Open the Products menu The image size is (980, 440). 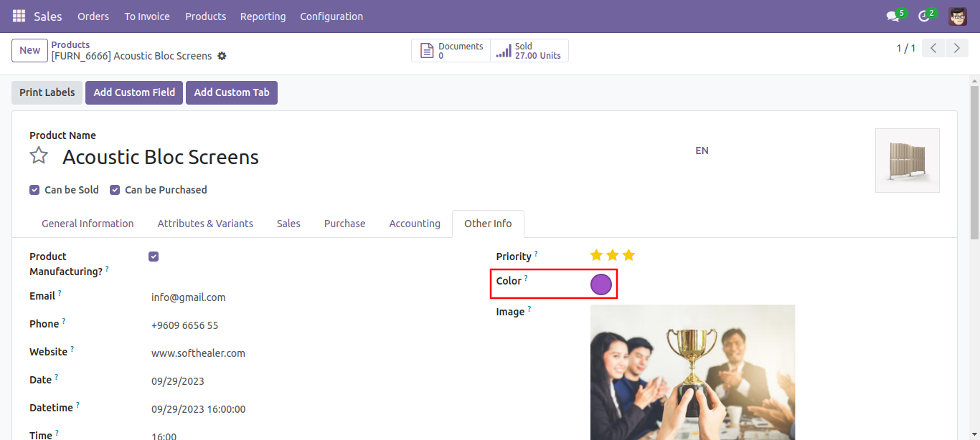205,16
